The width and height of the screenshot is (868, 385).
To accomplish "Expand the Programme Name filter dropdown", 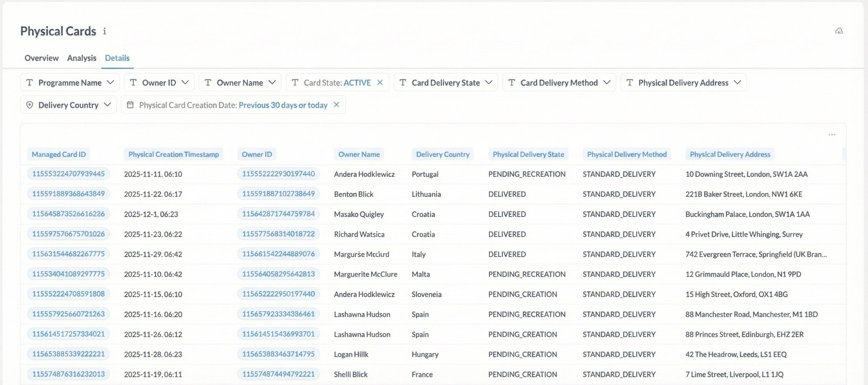I will tap(110, 83).
